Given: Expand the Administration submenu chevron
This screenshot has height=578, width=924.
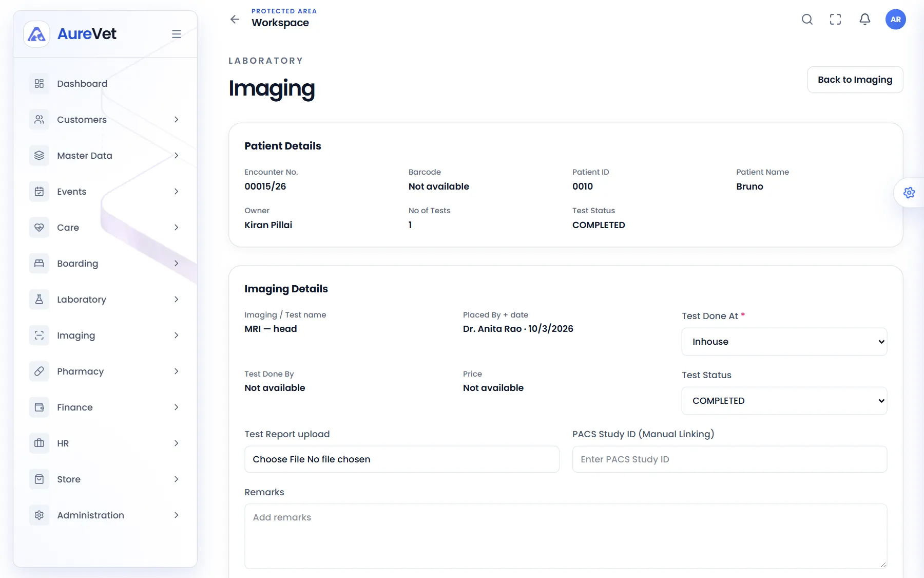Looking at the screenshot, I should 176,515.
